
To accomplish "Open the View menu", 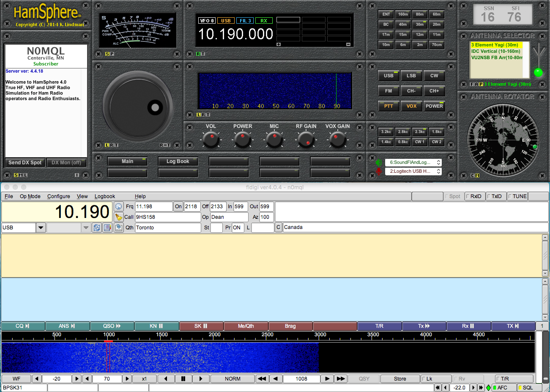I will pos(82,196).
